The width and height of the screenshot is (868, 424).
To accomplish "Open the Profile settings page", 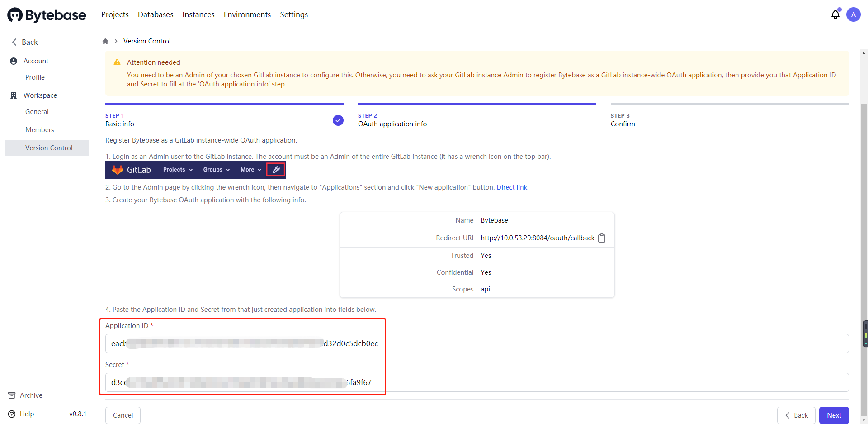I will [x=35, y=77].
